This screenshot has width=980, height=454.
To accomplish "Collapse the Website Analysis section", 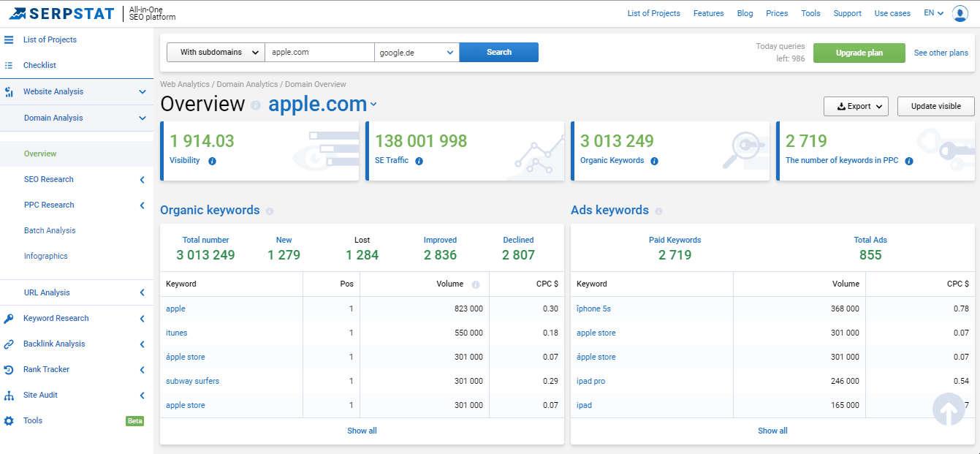I will (143, 92).
